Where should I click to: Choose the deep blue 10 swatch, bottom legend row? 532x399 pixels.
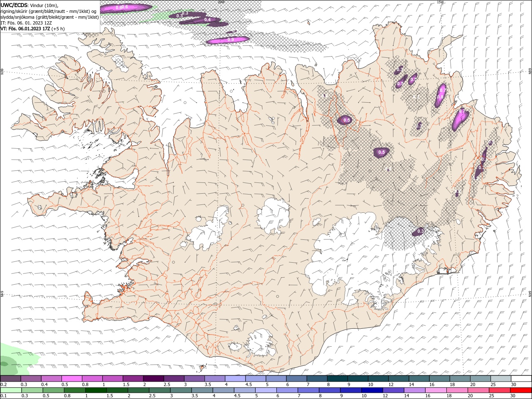[x=372, y=390]
